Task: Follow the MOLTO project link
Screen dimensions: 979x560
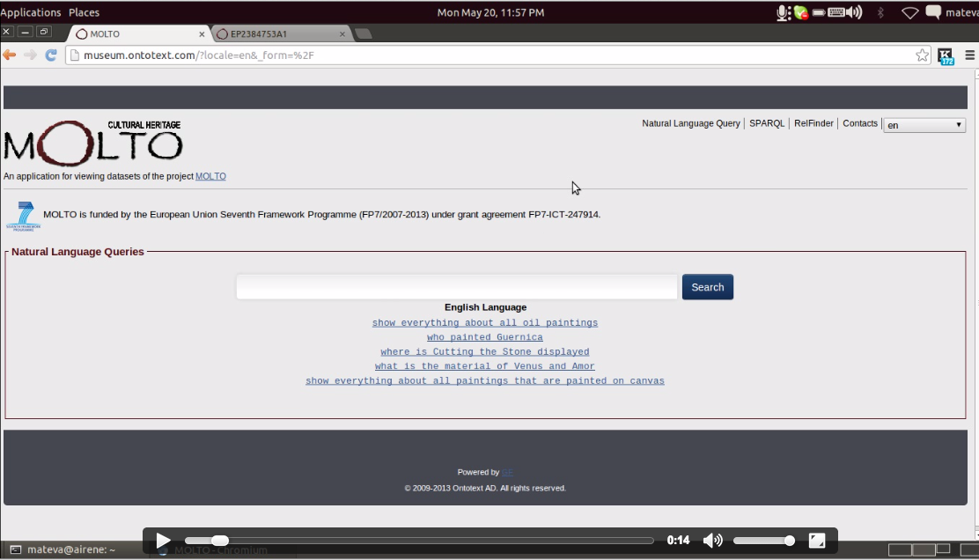Action: click(210, 177)
